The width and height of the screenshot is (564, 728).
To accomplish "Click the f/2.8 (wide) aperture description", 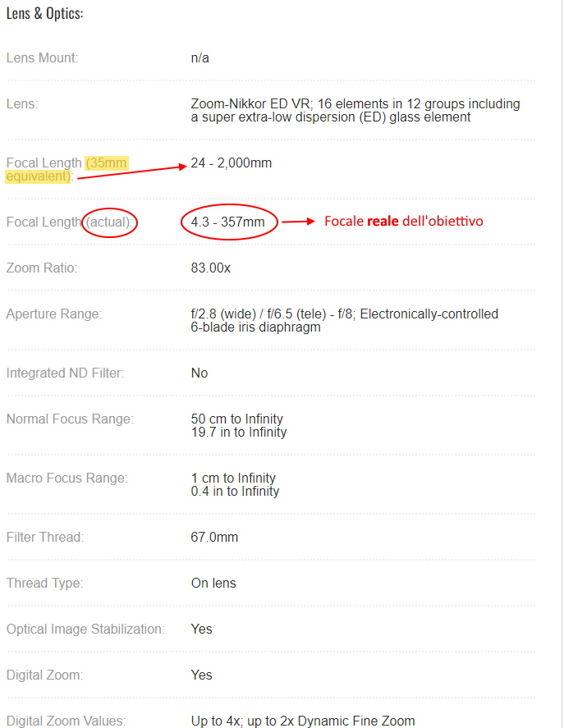I will pos(344,321).
